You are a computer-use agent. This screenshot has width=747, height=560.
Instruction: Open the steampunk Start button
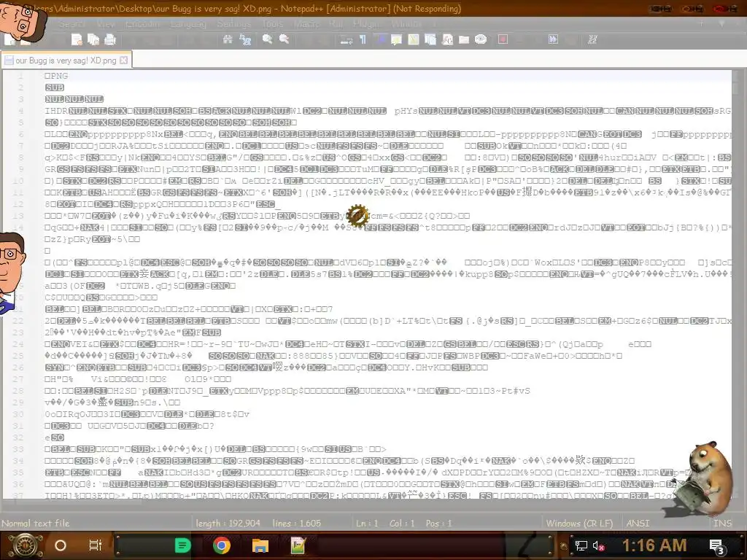[26, 545]
